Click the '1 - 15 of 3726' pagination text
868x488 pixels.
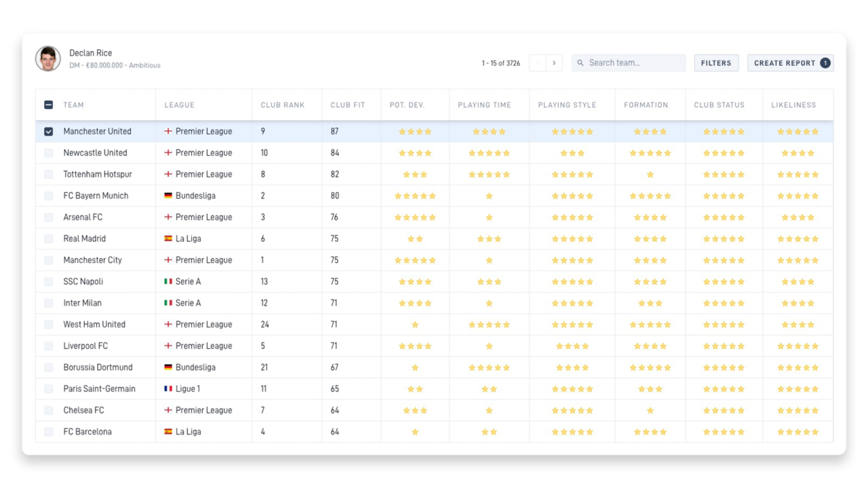501,63
